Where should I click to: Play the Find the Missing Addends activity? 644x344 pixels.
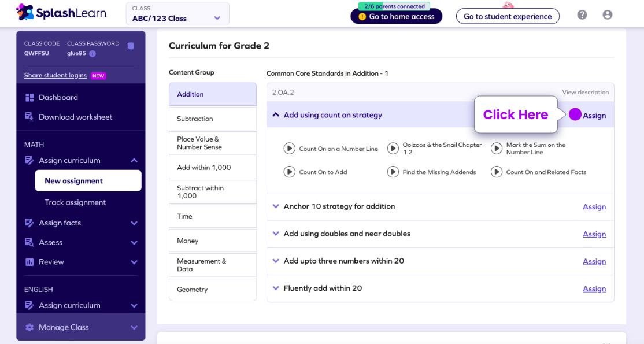[x=393, y=172]
